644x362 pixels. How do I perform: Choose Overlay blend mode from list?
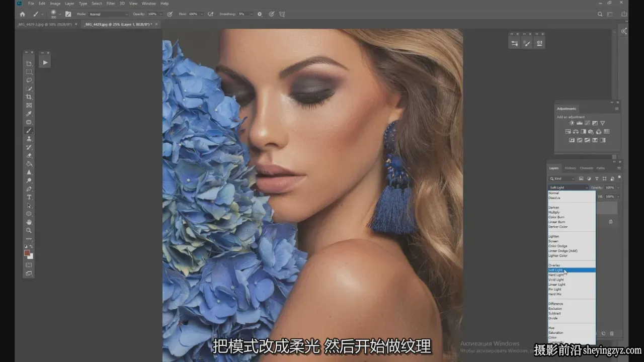[572, 265]
